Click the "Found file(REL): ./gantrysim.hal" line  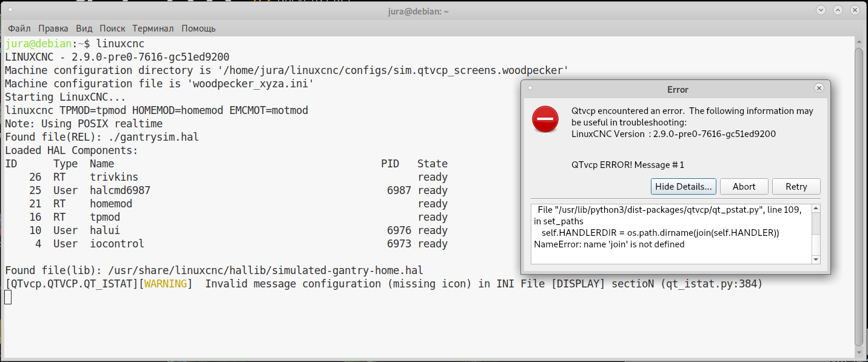[x=102, y=137]
